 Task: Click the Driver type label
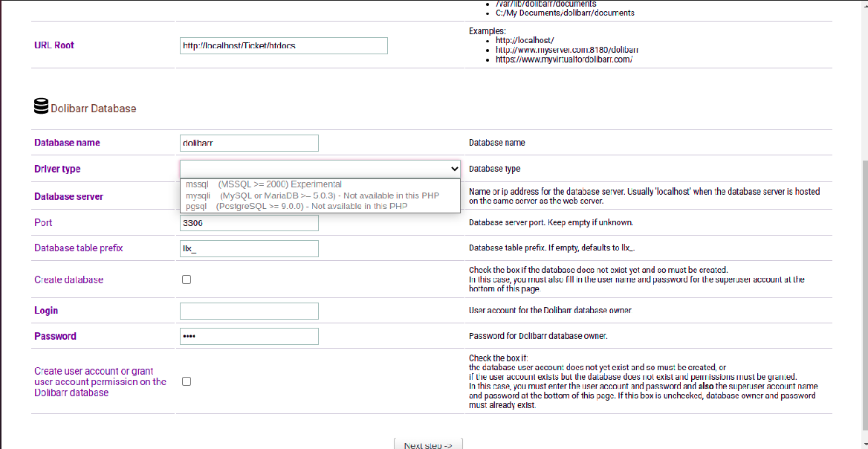[x=57, y=169]
